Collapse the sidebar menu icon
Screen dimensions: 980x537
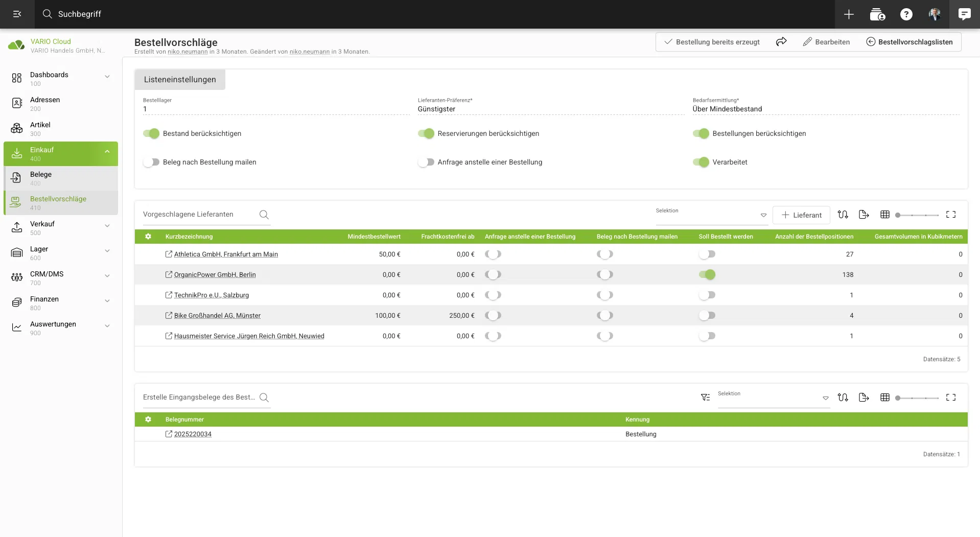point(17,14)
